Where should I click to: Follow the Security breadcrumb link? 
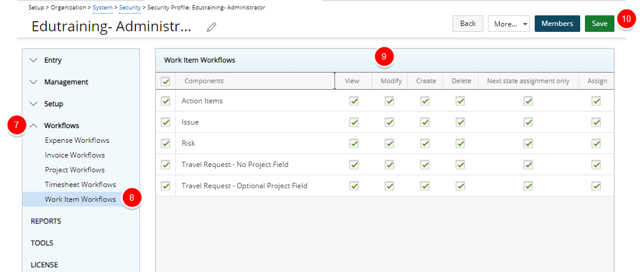pyautogui.click(x=130, y=8)
